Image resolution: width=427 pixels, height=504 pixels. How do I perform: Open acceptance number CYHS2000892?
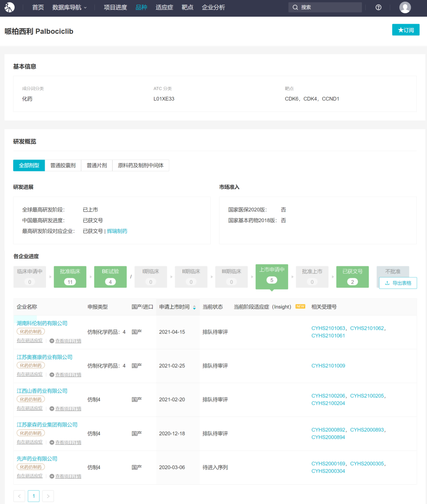[328, 430]
